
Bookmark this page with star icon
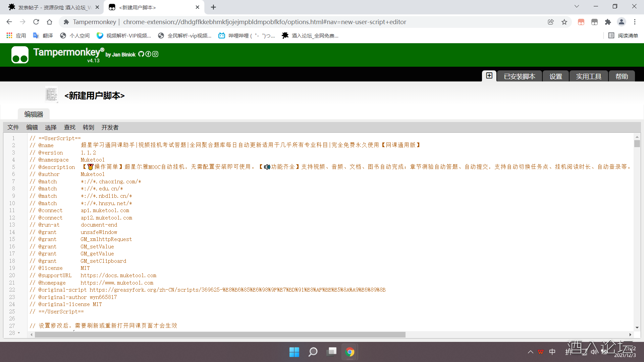pos(564,22)
